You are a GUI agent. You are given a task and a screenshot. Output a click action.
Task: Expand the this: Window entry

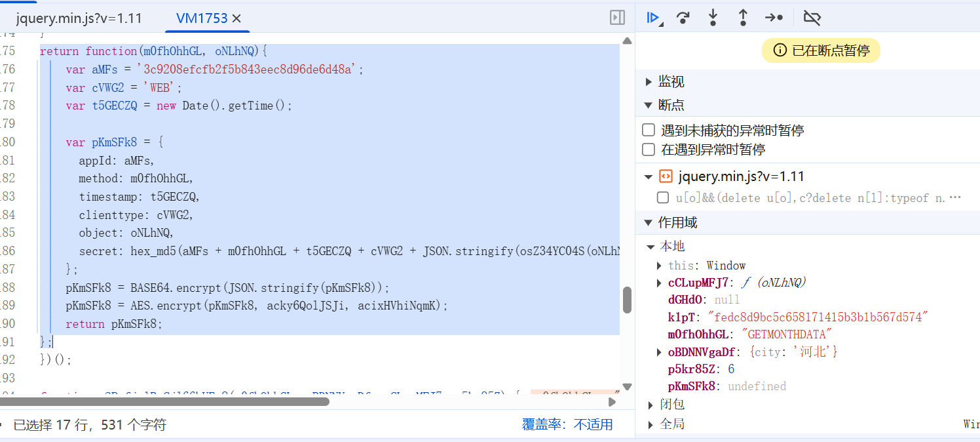pos(660,266)
